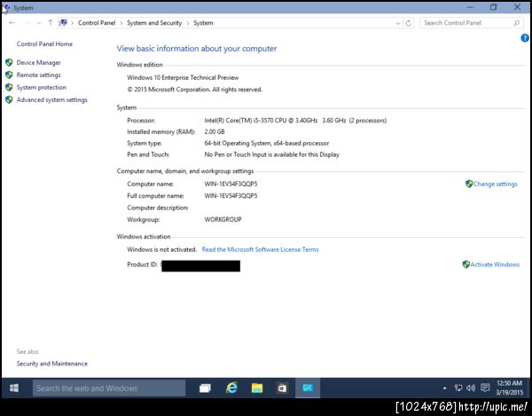Click the System window title icon
This screenshot has height=416, width=532.
6,8
